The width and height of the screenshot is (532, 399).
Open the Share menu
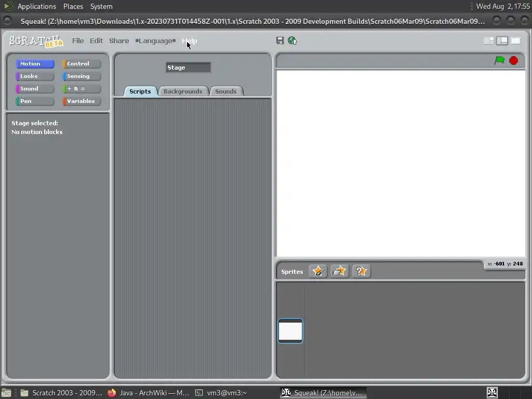click(119, 41)
